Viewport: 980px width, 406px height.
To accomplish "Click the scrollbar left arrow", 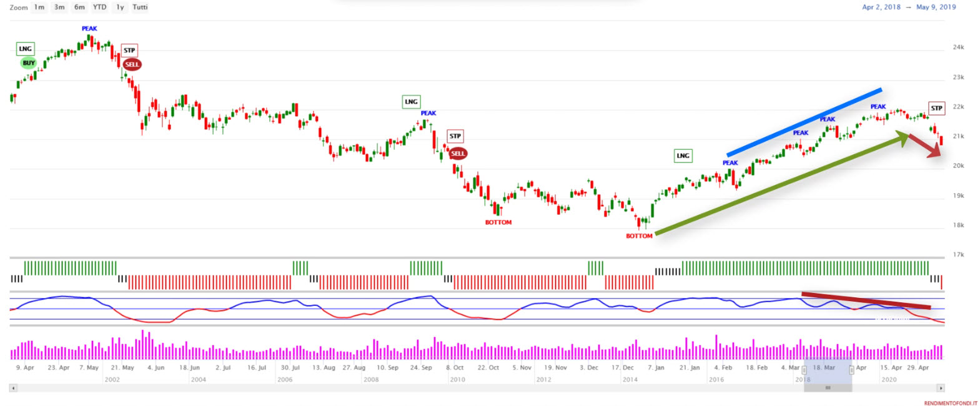I will (x=13, y=388).
